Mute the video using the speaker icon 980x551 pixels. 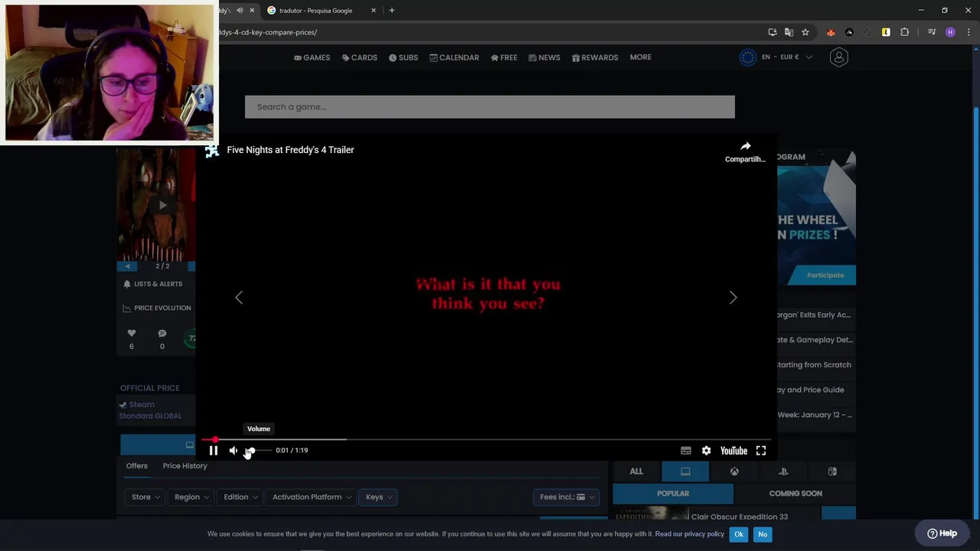pos(234,451)
